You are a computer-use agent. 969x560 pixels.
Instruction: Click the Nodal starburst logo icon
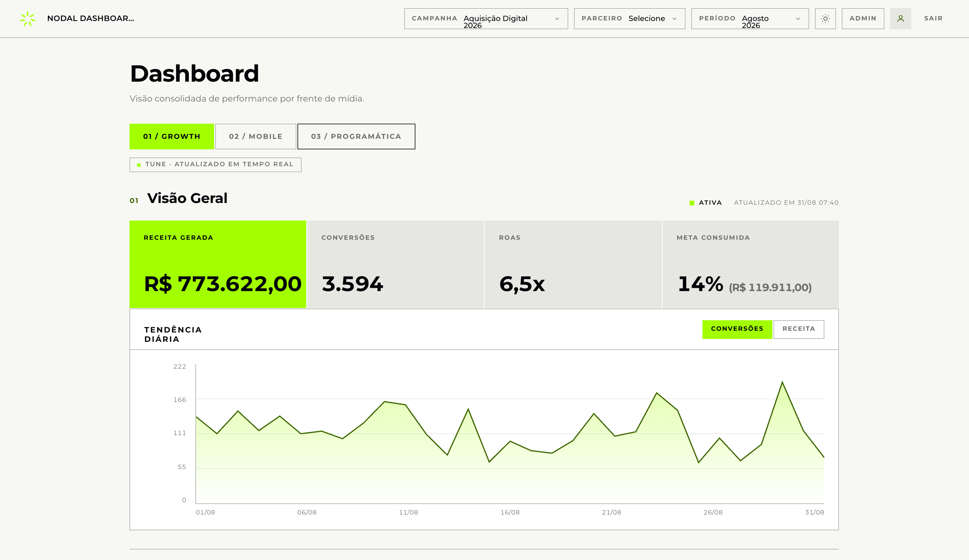click(x=28, y=18)
